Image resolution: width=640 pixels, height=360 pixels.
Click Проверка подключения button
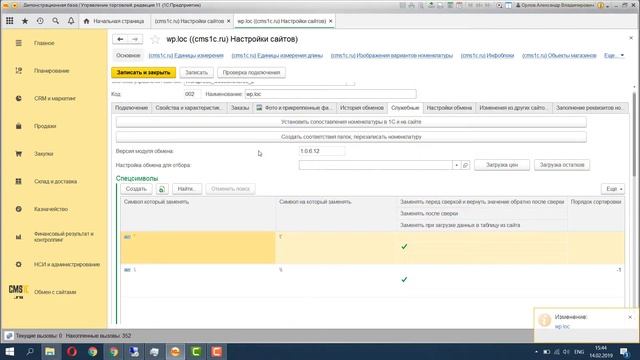pyautogui.click(x=251, y=73)
